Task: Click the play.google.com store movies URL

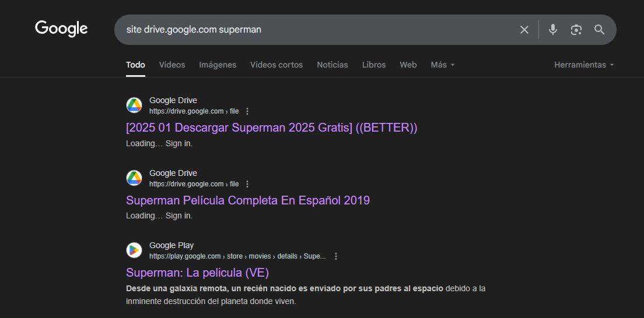Action: 237,256
